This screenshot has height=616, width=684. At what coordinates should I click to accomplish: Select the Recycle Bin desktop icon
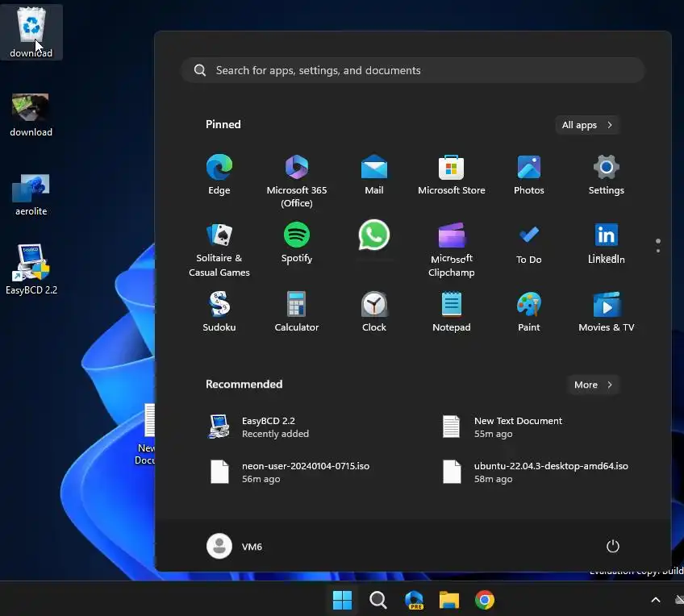point(31,32)
